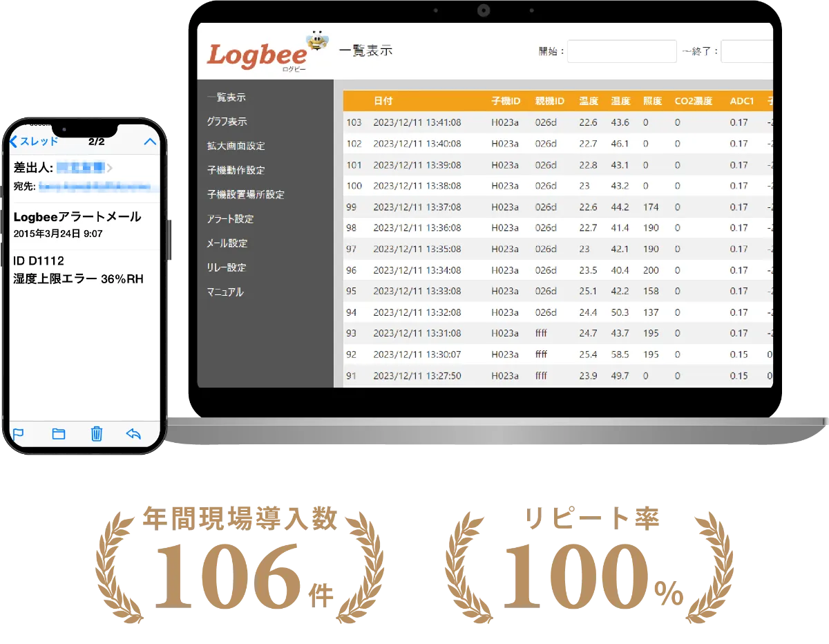
Task: Open グラフ表示 in the sidebar
Action: (x=227, y=122)
